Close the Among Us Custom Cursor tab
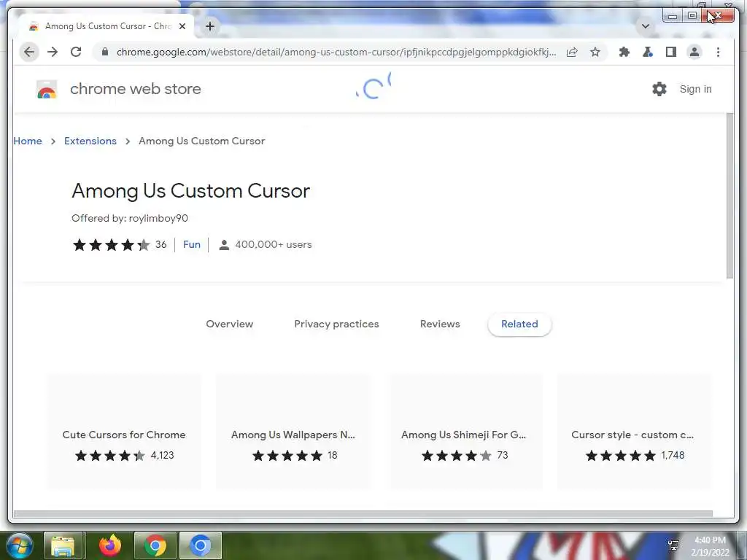The image size is (747, 560). [x=182, y=26]
